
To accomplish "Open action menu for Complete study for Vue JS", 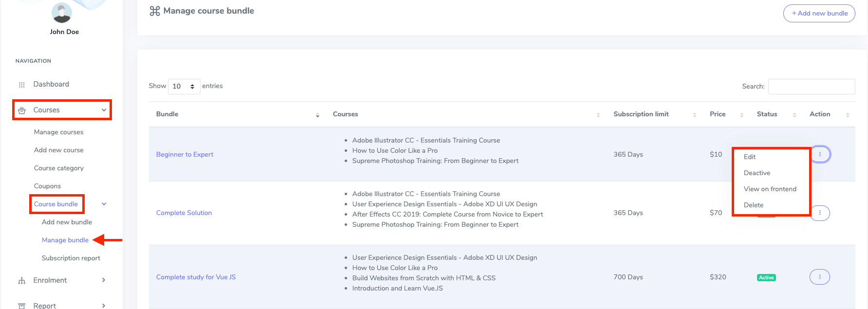I will (820, 277).
